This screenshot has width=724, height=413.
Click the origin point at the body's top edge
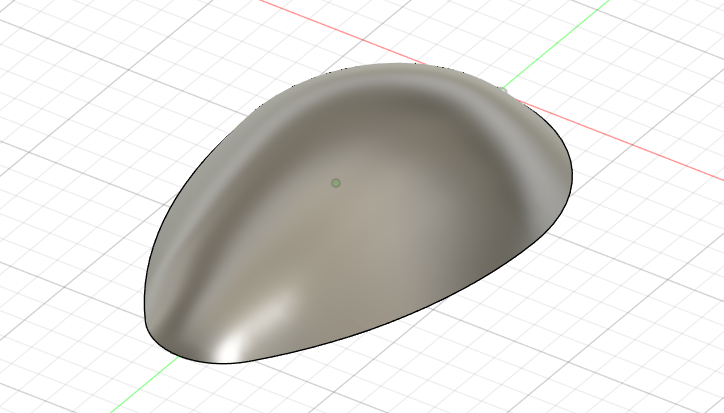pyautogui.click(x=503, y=90)
